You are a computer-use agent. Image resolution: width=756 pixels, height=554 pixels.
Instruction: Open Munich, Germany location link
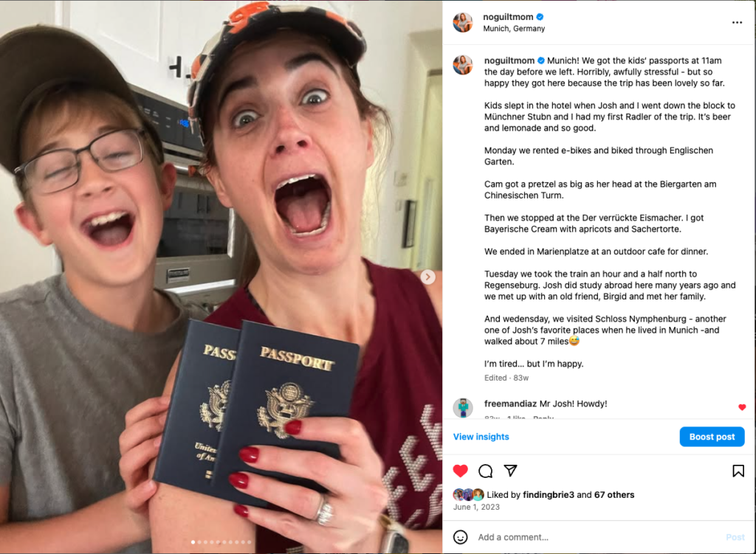pos(514,29)
